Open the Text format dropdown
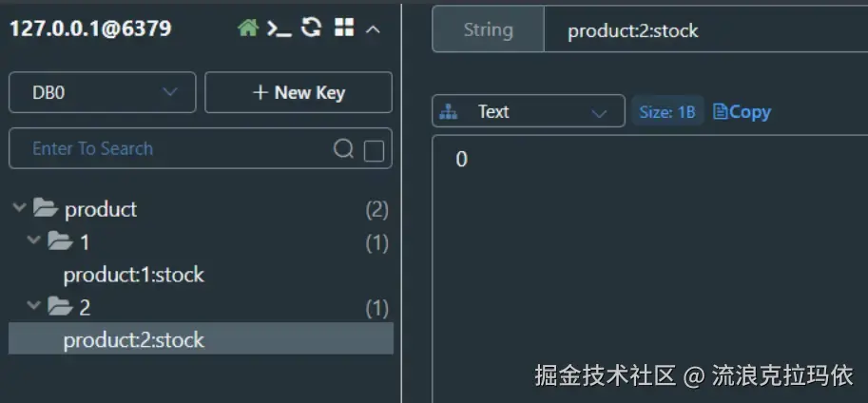This screenshot has width=868, height=403. click(x=529, y=112)
